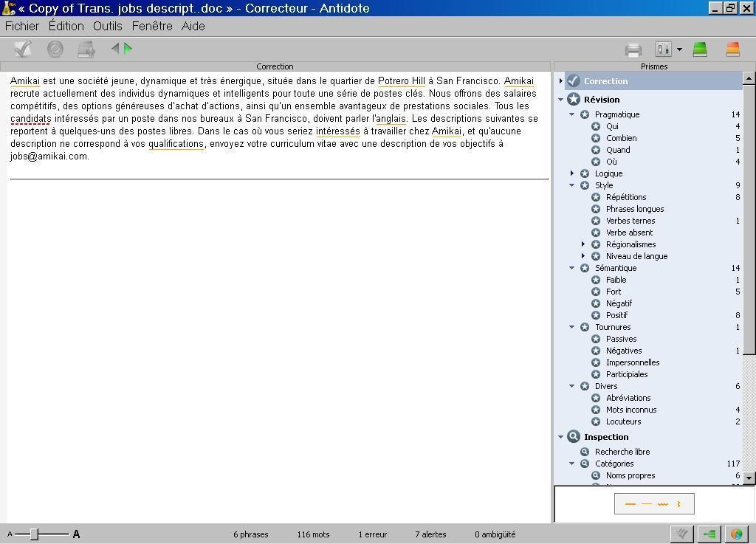Select the Passives filter
The width and height of the screenshot is (756, 544).
pos(621,339)
